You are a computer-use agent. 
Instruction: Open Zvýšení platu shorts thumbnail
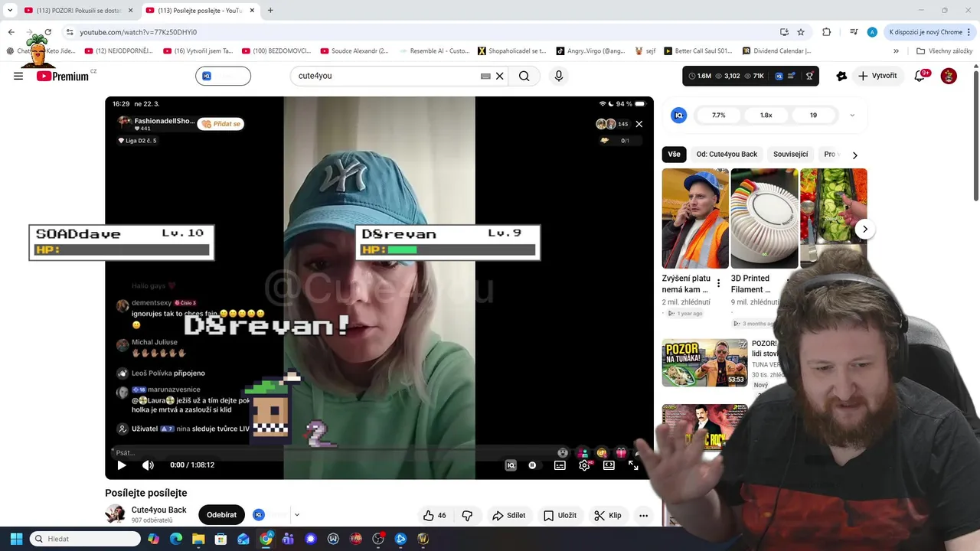coord(695,218)
